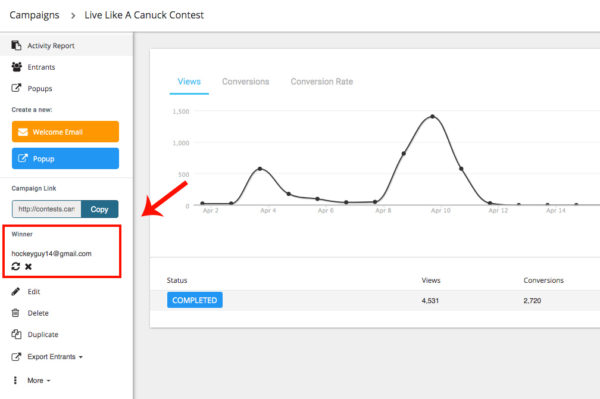Click the COMPLETED status badge
This screenshot has height=399, width=600.
195,300
